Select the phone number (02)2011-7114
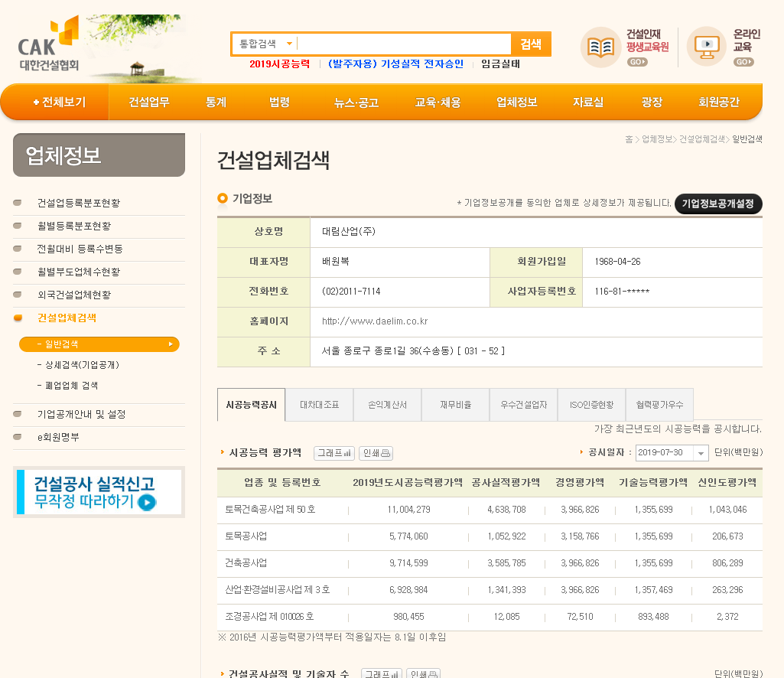 (351, 292)
